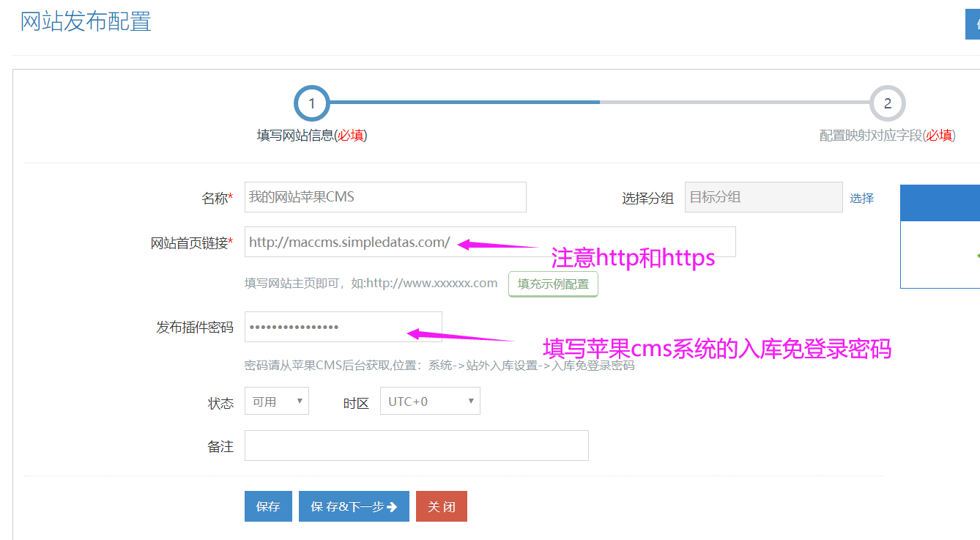This screenshot has height=540, width=980.
Task: Click the red 关闭 button
Action: (441, 506)
